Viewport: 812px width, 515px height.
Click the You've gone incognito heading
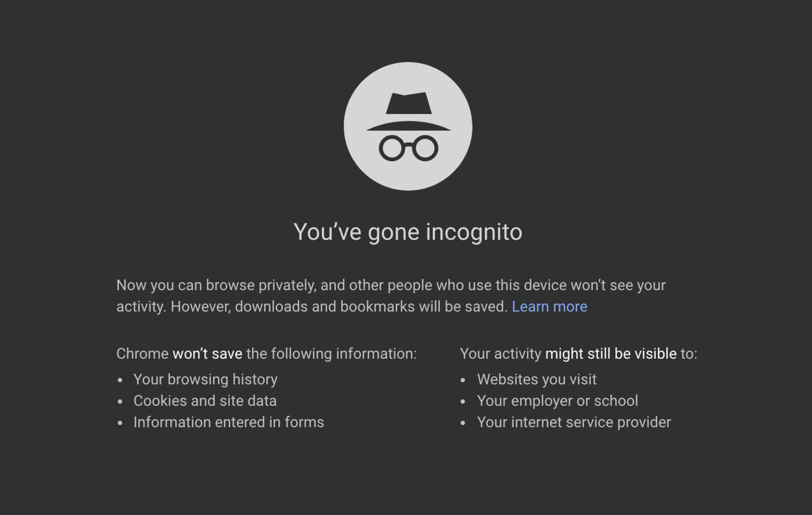408,232
